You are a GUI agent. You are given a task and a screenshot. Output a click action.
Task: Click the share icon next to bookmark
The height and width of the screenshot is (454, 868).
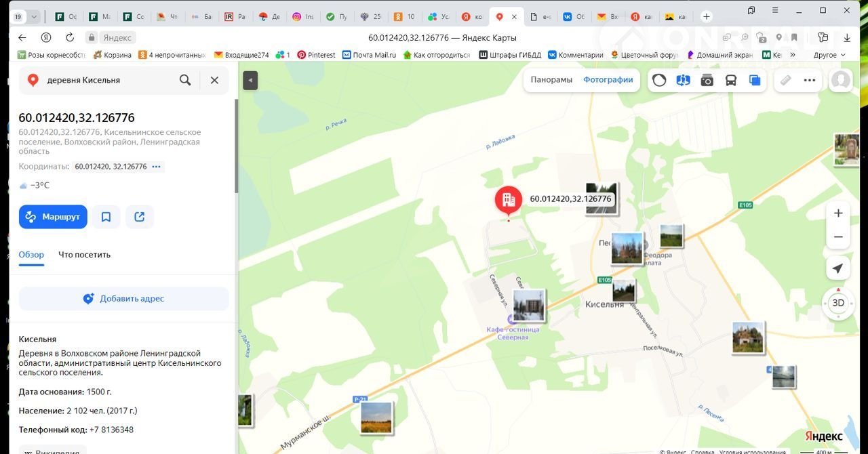[x=140, y=217]
